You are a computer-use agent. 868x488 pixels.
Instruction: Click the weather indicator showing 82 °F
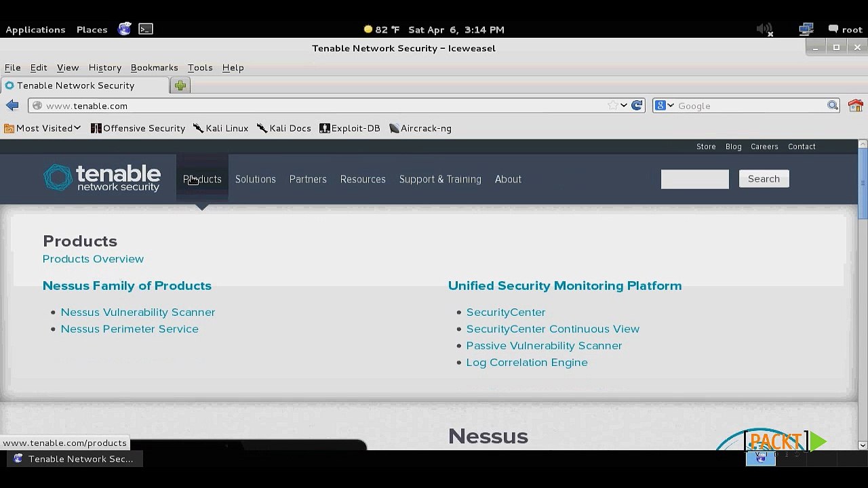[381, 30]
